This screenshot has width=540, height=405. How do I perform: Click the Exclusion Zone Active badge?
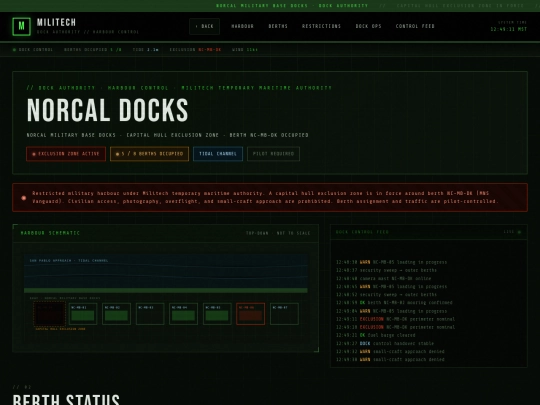tap(66, 154)
